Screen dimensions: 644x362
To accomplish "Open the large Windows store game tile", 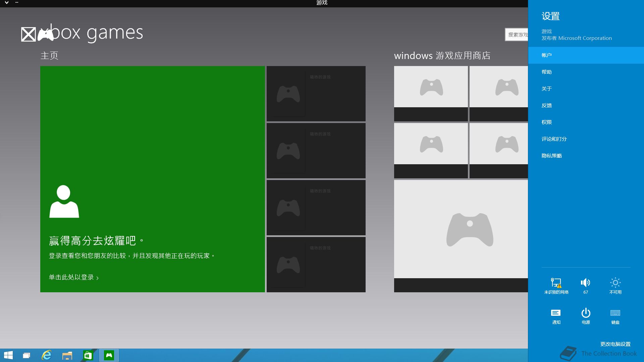I will point(461,236).
